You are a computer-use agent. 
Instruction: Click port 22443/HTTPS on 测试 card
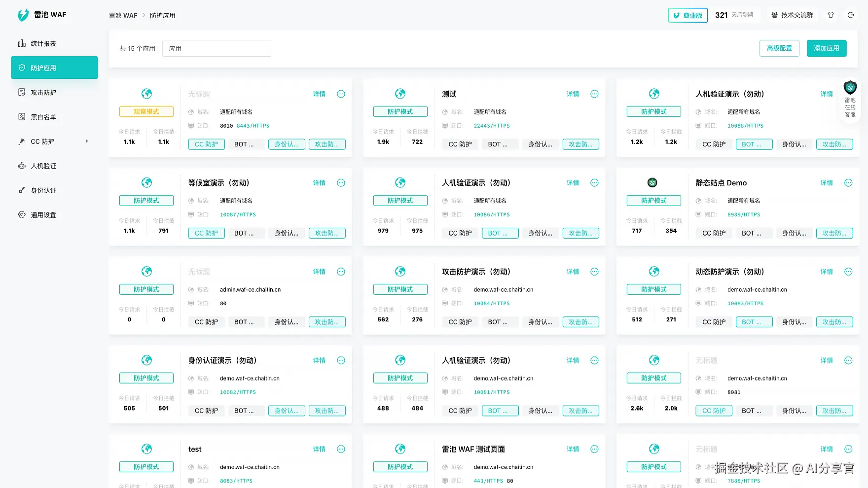point(492,126)
